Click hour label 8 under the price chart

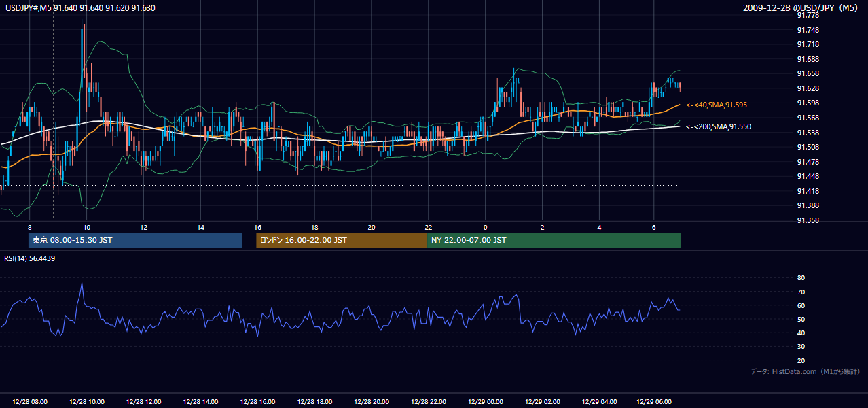pos(30,227)
